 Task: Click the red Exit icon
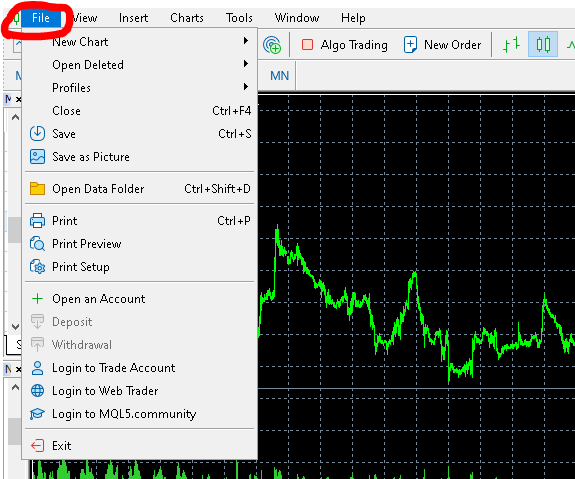pos(37,446)
